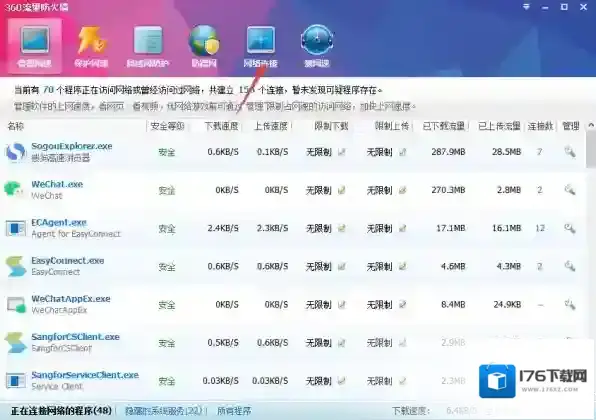
Task: Click the 270.3MB downloaded value
Action: [448, 190]
